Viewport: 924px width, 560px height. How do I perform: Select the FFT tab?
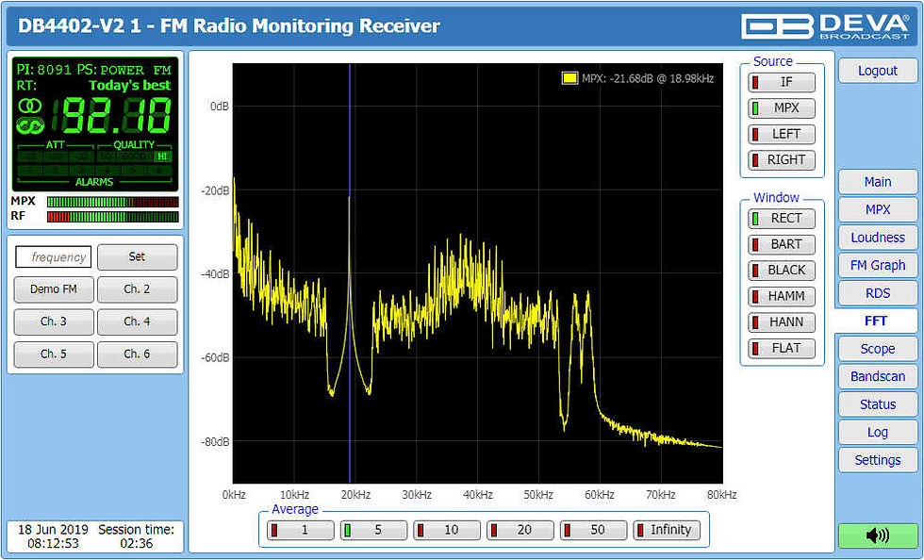pyautogui.click(x=876, y=321)
